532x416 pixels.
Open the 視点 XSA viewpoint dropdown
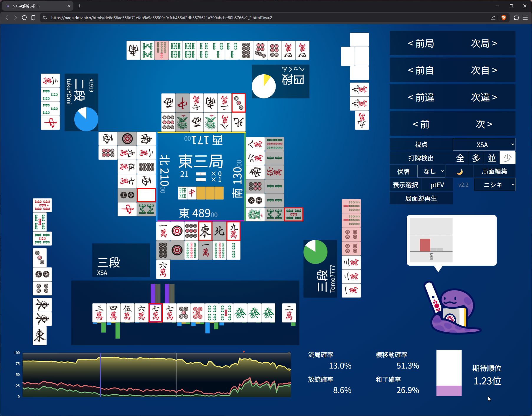point(484,144)
